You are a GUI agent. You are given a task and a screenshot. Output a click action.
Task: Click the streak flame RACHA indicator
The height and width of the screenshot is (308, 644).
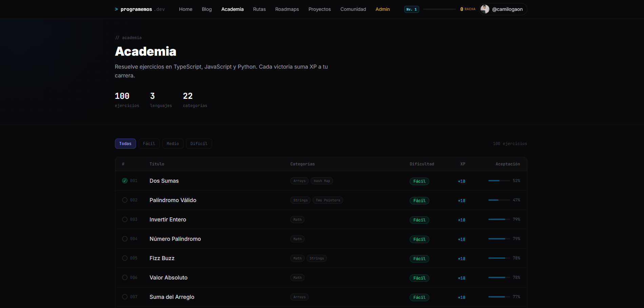click(x=468, y=9)
